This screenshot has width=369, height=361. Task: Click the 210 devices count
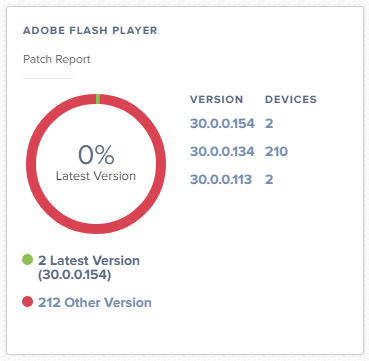pos(276,152)
